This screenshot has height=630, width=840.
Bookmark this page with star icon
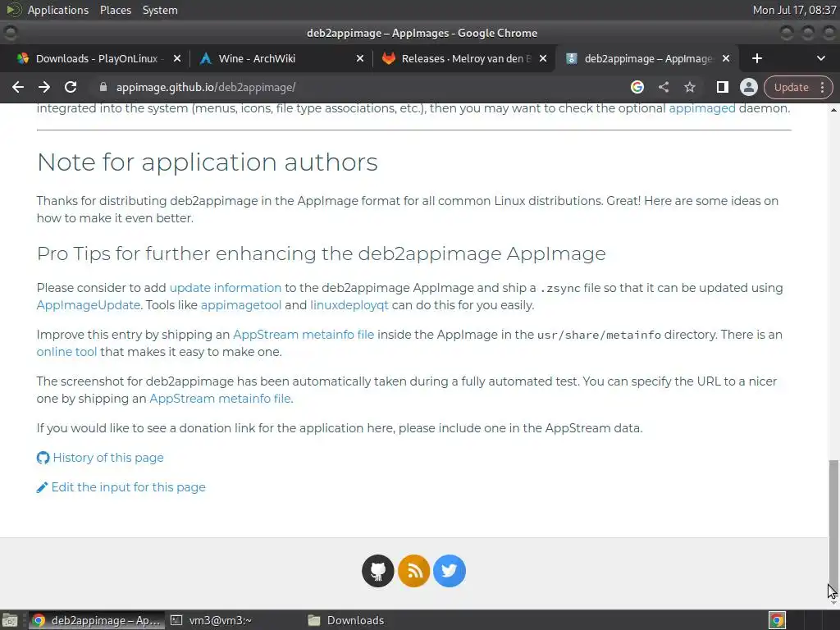pos(689,87)
